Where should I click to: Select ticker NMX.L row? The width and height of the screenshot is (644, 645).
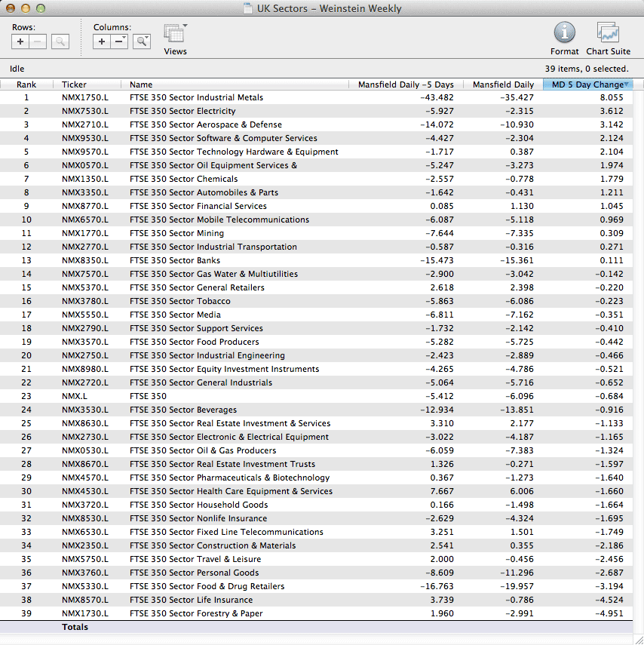[x=74, y=396]
